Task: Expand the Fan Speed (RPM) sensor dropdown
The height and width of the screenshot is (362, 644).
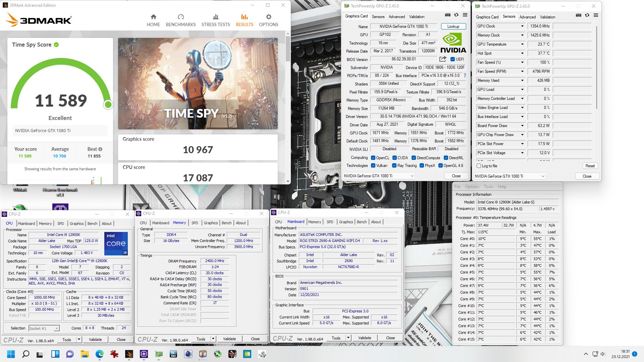Action: [522, 71]
